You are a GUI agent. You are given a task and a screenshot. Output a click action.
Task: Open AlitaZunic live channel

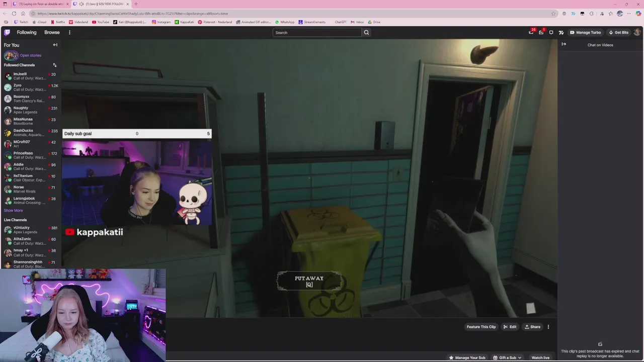tap(30, 241)
